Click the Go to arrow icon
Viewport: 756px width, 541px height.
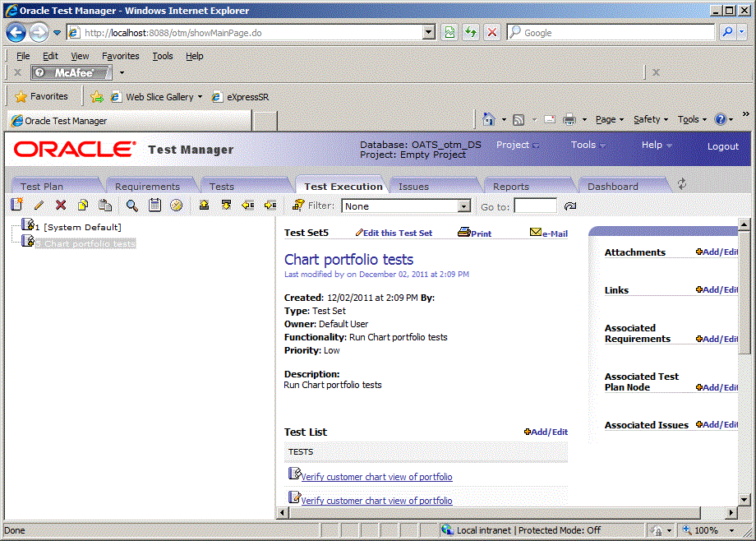click(570, 206)
